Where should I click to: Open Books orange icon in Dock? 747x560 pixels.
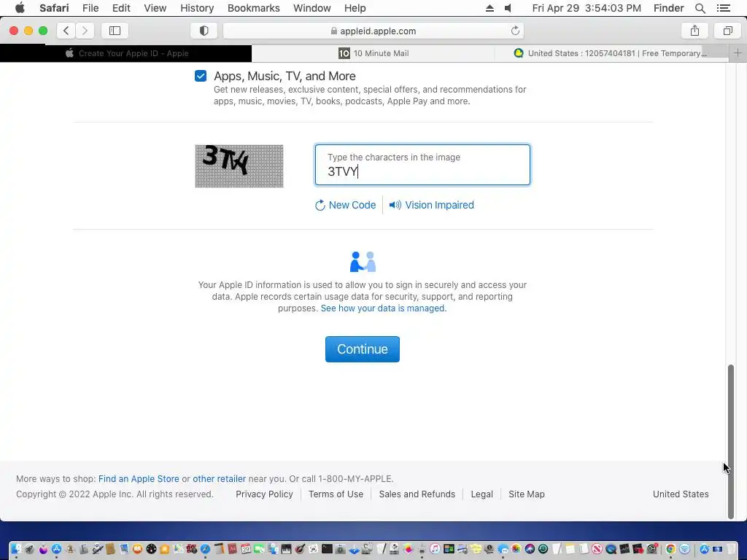coord(138,548)
